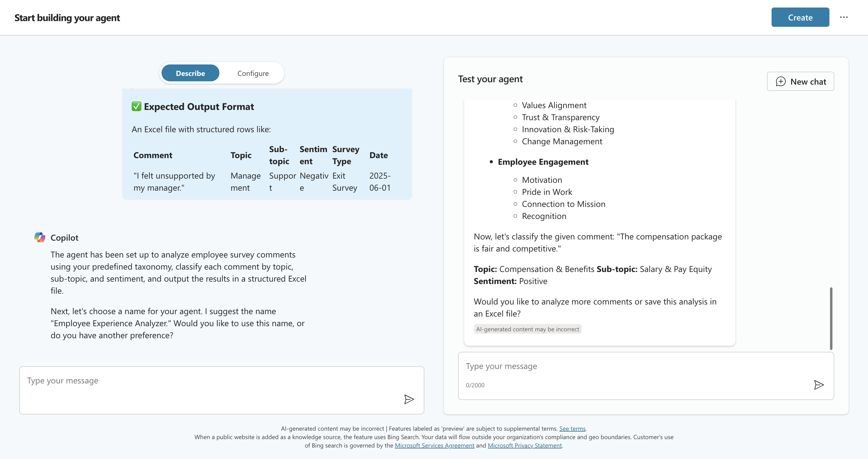
Task: Click the Survey Type column header
Action: coord(346,155)
